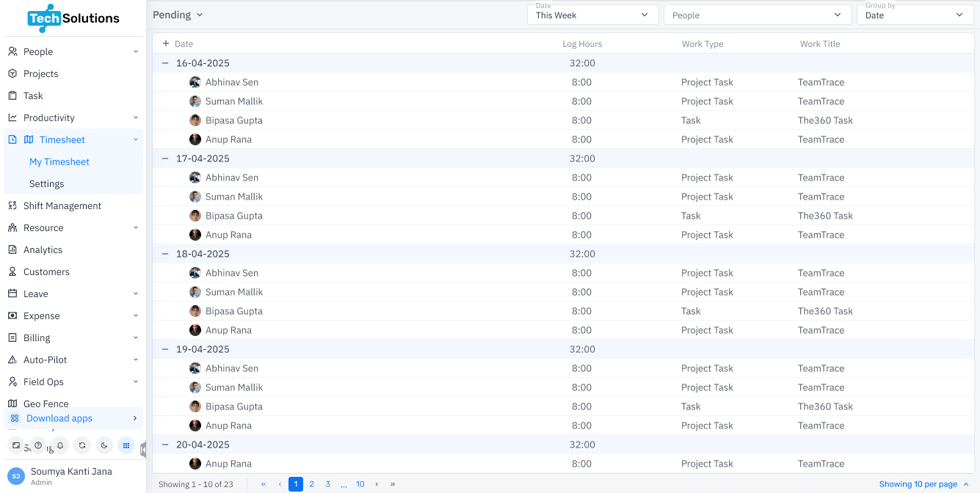Screen dimensions: 980x493
Task: Click the People filter field
Action: tap(758, 15)
